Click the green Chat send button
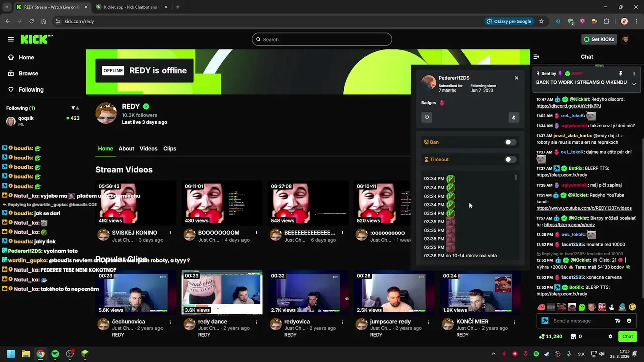Screen dimensions: 644x362 [x=628, y=337]
